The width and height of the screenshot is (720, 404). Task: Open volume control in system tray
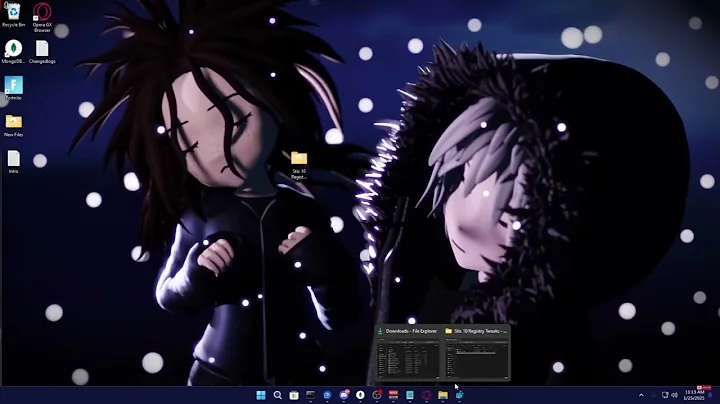tap(675, 395)
